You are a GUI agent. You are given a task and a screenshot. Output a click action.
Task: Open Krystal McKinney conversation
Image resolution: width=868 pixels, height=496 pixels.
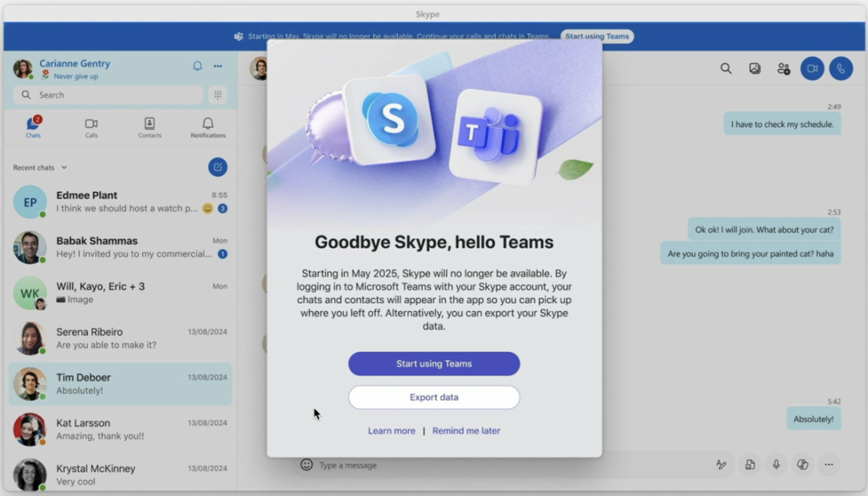click(x=120, y=474)
